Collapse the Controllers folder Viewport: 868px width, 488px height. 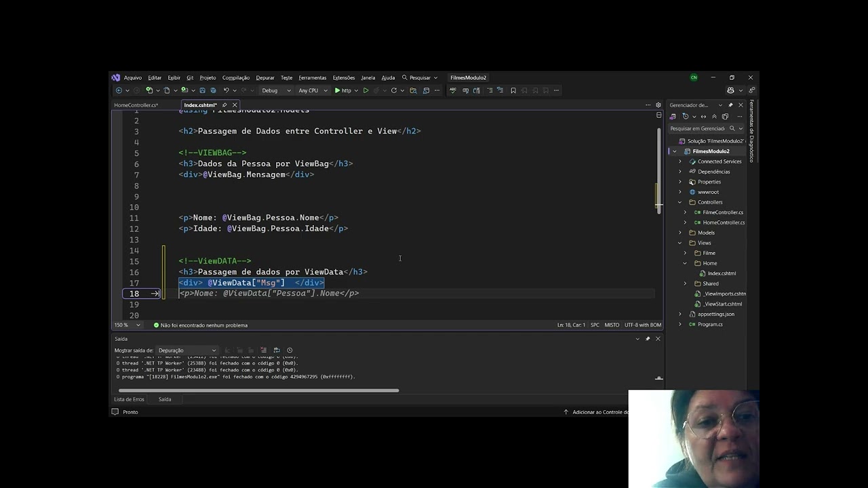[680, 202]
